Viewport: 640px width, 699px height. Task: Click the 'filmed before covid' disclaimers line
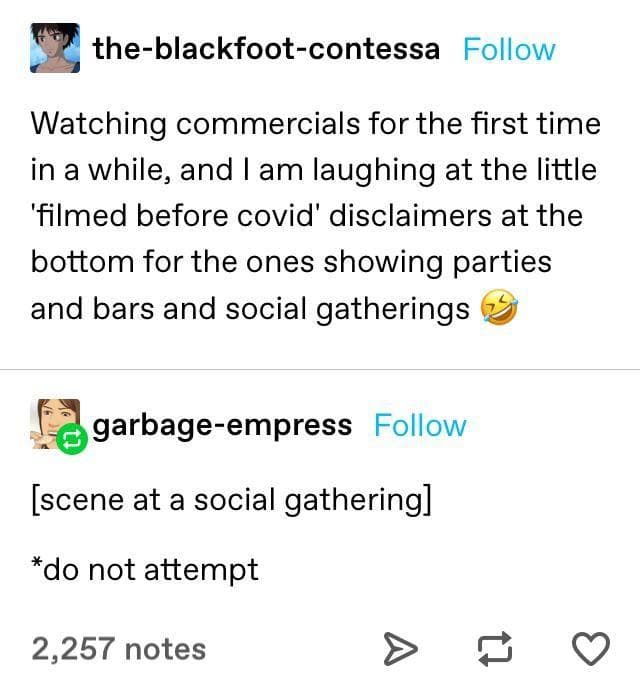[x=307, y=216]
